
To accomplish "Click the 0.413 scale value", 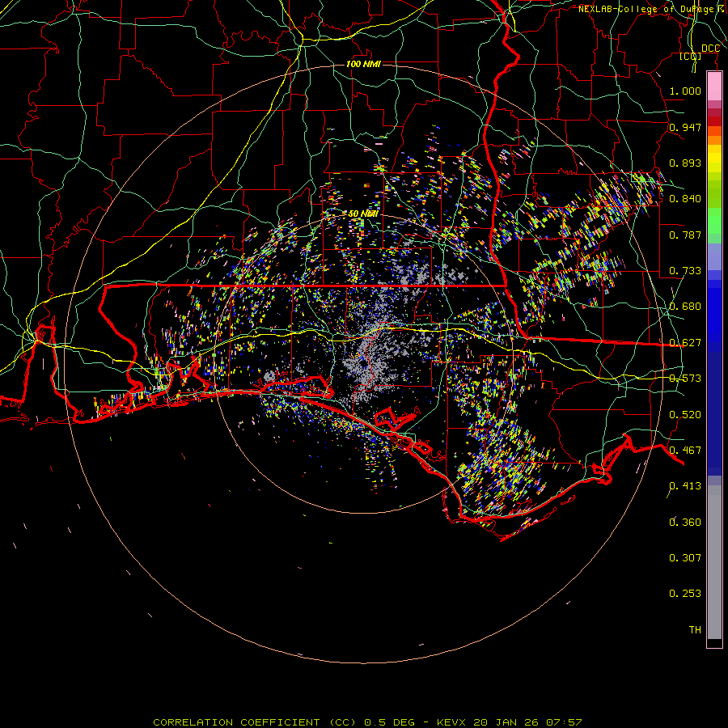I will click(685, 486).
